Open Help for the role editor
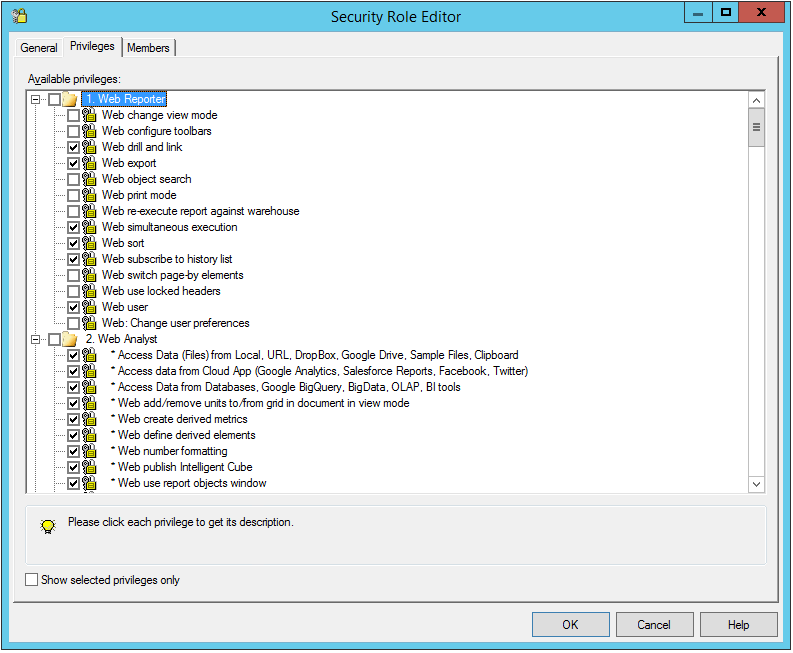Viewport: 793px width, 653px height. (x=738, y=625)
